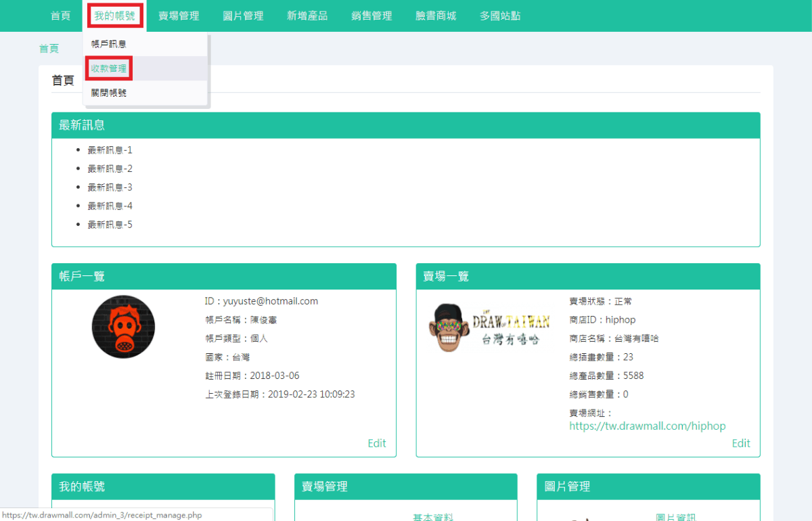Click 關閉帳號 to close the account
The width and height of the screenshot is (812, 521).
coord(109,92)
